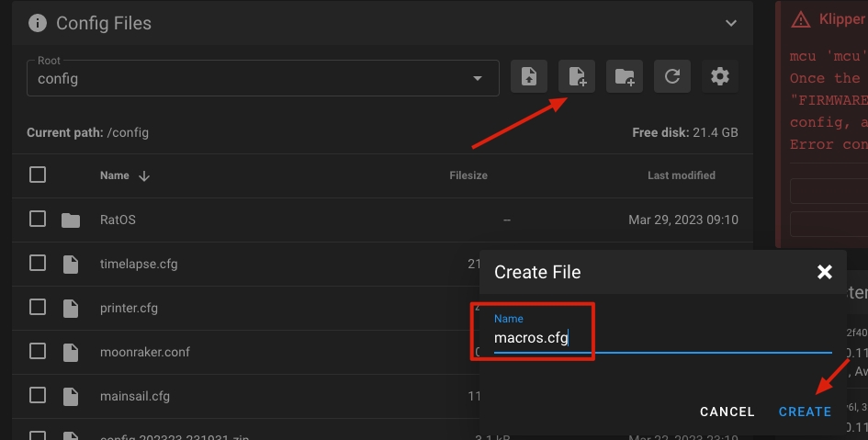Open file list settings gear
The image size is (868, 440).
719,76
